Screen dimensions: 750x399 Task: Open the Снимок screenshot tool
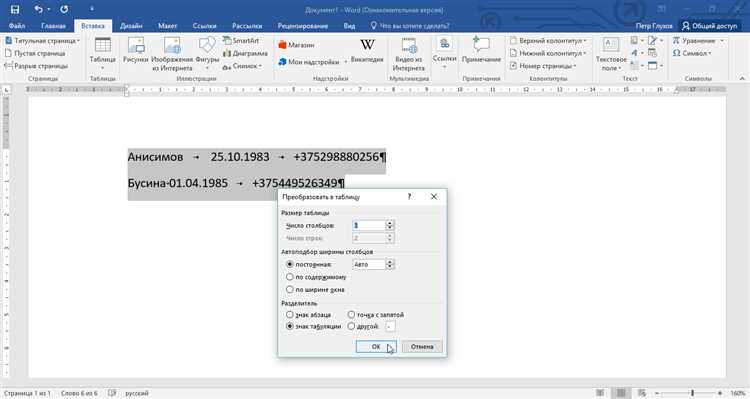pyautogui.click(x=242, y=66)
